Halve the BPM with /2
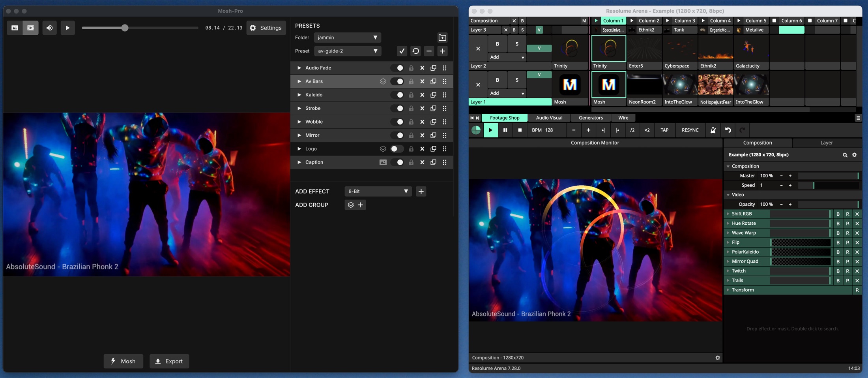 [632, 130]
